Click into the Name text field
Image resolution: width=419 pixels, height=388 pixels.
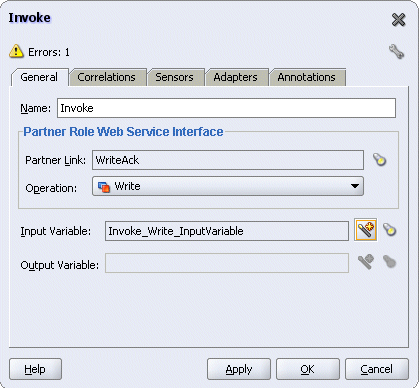click(x=226, y=108)
